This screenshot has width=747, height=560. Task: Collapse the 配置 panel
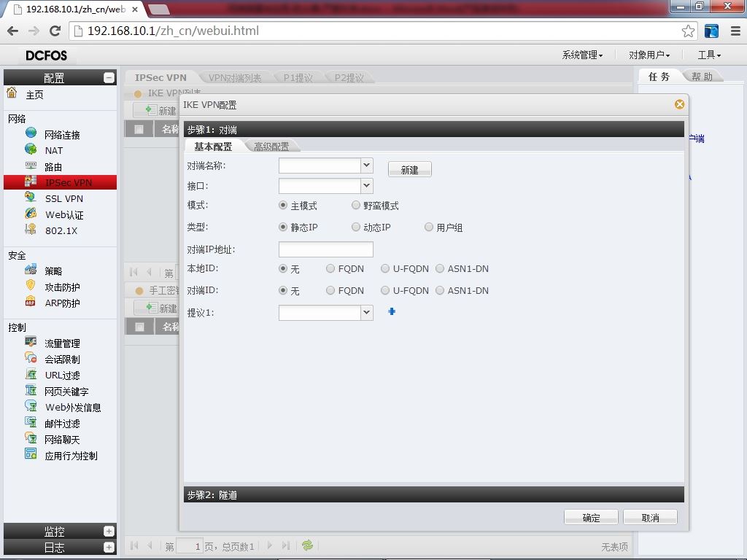pos(109,77)
